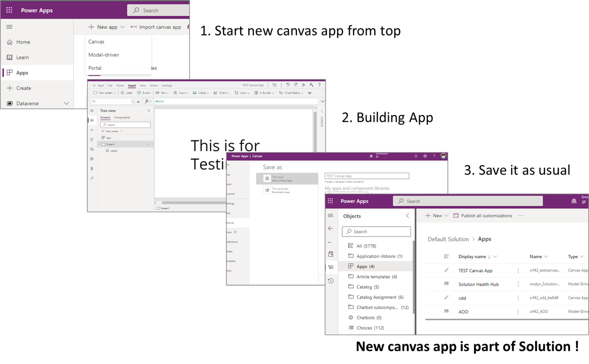Open the app launcher waffle in the Power Apps home header
Screen dimensions: 589x364
pos(9,10)
